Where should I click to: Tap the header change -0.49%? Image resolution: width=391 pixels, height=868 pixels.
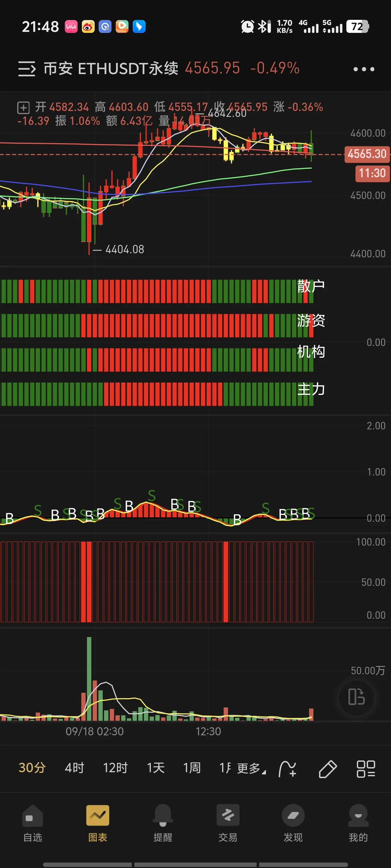click(275, 68)
